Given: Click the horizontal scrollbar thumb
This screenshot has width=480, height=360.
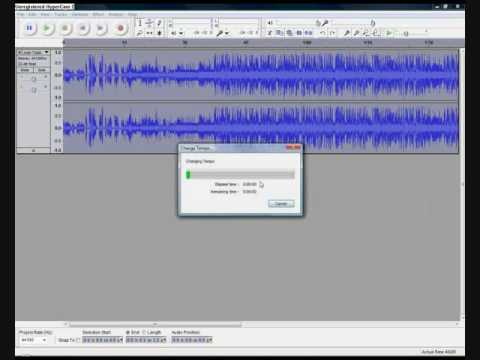Looking at the screenshot, I should tap(155, 324).
